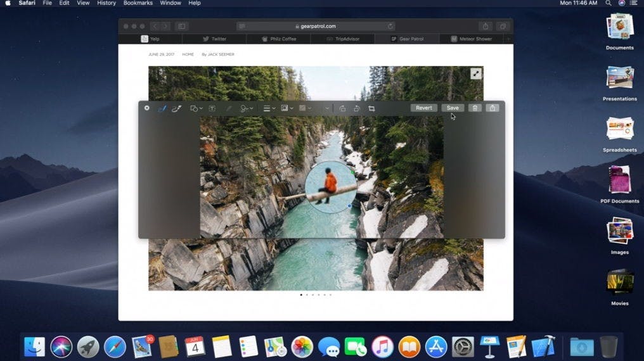Open Keynote from the Dock
This screenshot has height=361, width=644.
489,346
